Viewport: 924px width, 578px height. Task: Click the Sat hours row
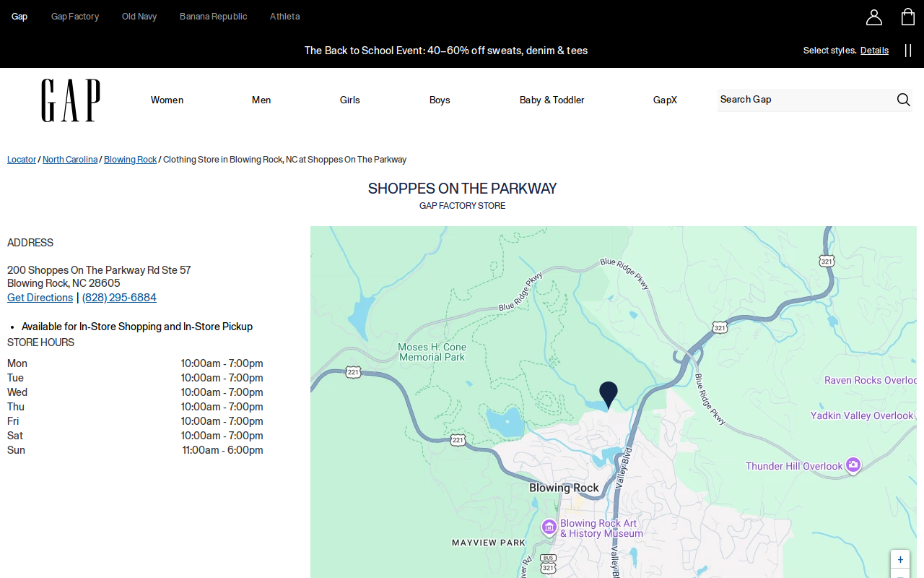135,436
